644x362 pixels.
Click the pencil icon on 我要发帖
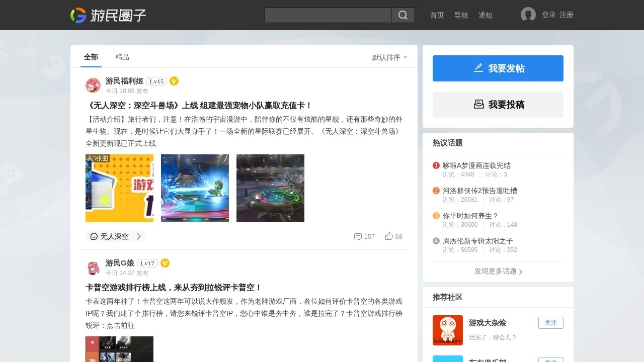click(x=478, y=68)
